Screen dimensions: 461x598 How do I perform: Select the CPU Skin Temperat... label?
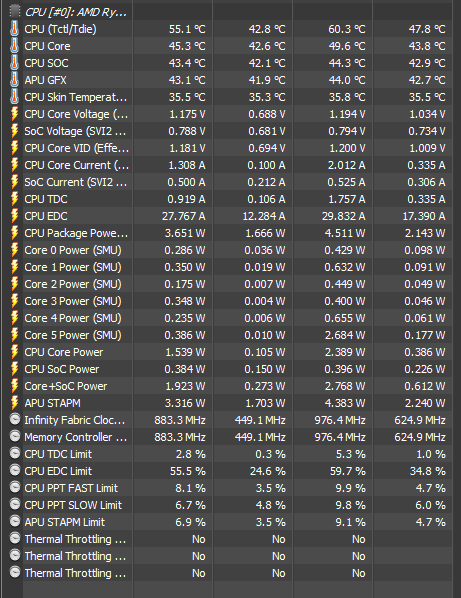(75, 97)
